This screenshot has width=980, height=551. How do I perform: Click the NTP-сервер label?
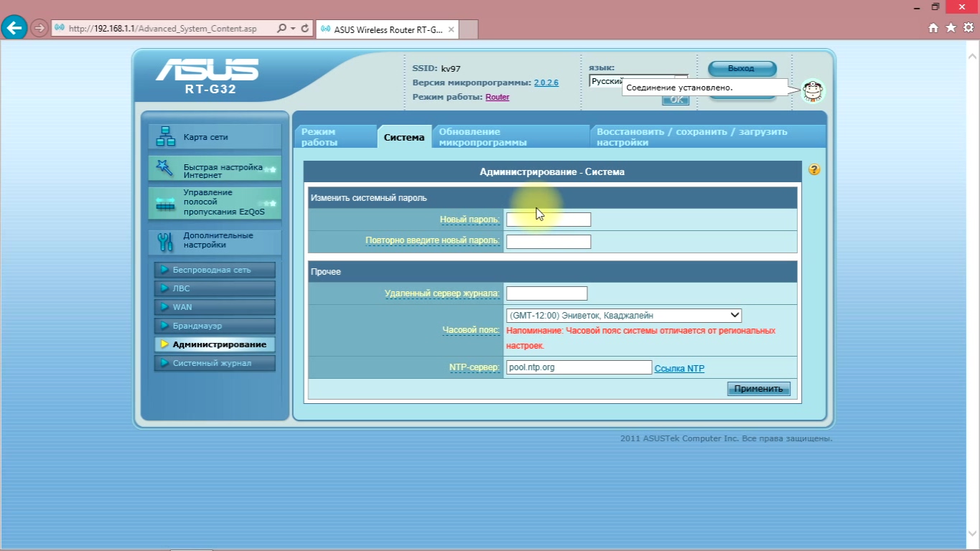[474, 367]
